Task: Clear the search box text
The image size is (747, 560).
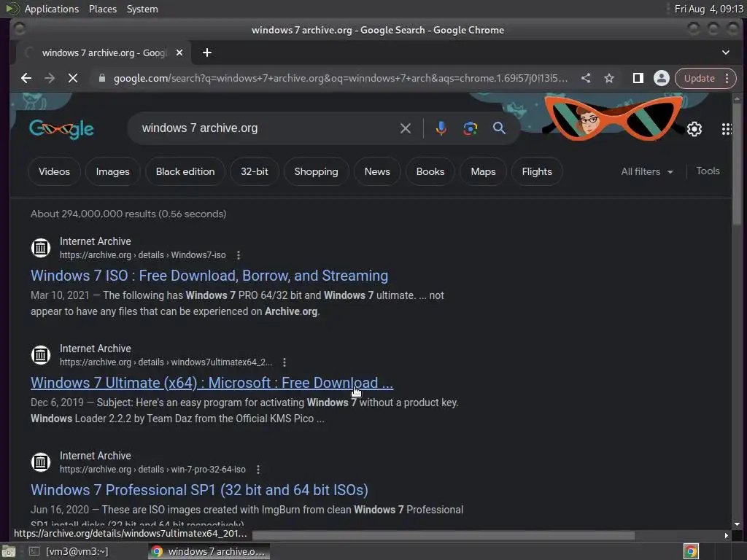Action: tap(406, 128)
